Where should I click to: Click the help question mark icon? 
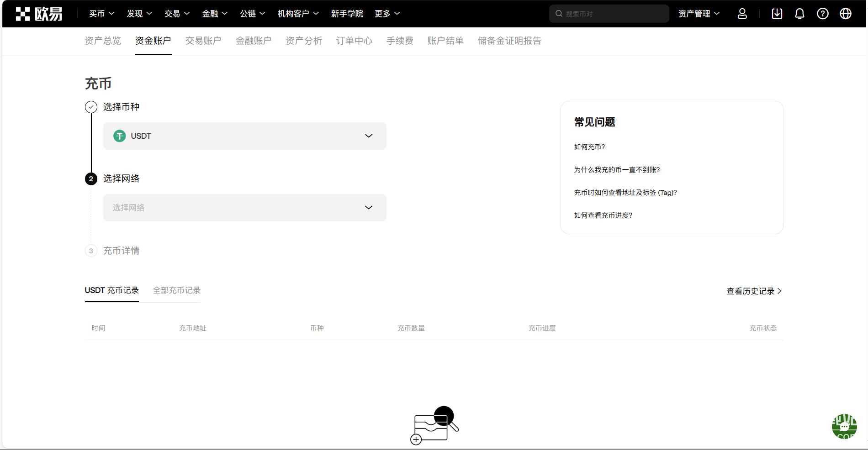[x=822, y=14]
